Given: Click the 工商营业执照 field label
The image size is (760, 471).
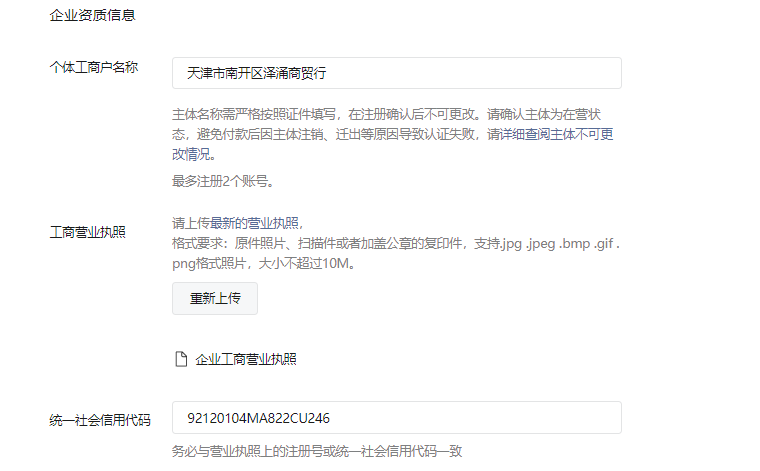Looking at the screenshot, I should (x=88, y=233).
